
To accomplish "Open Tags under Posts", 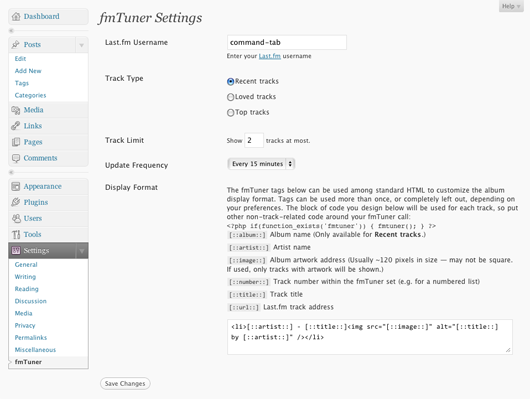I will point(22,83).
